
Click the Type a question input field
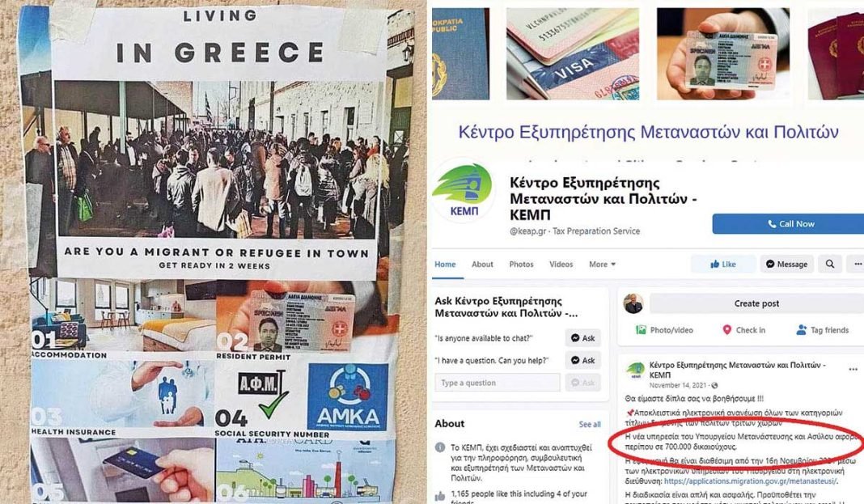497,383
